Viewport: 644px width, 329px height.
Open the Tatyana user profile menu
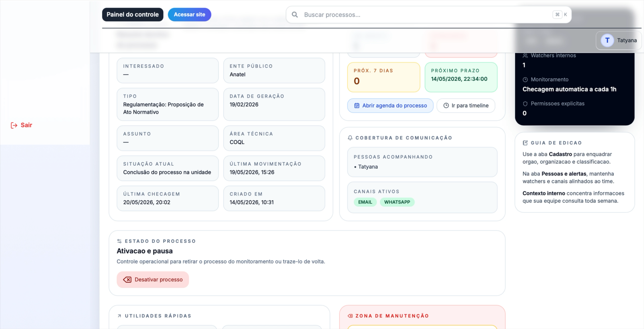click(619, 40)
